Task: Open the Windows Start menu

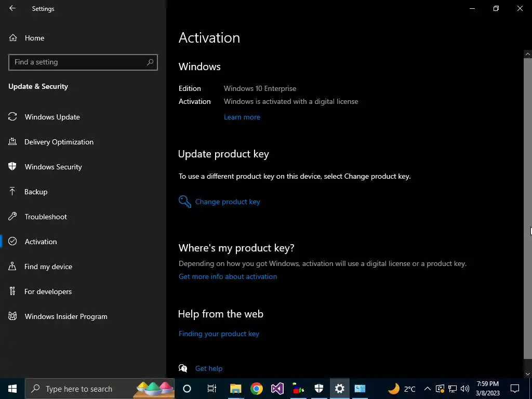Action: (12, 389)
